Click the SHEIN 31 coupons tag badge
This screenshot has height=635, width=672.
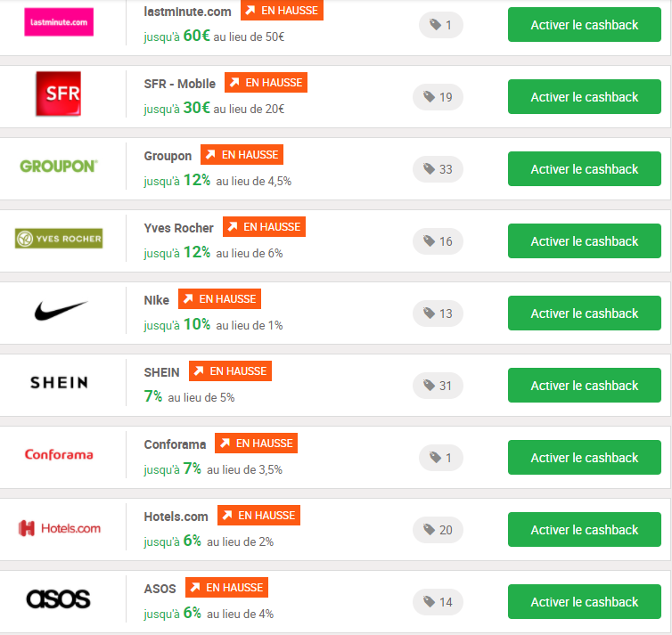click(438, 386)
